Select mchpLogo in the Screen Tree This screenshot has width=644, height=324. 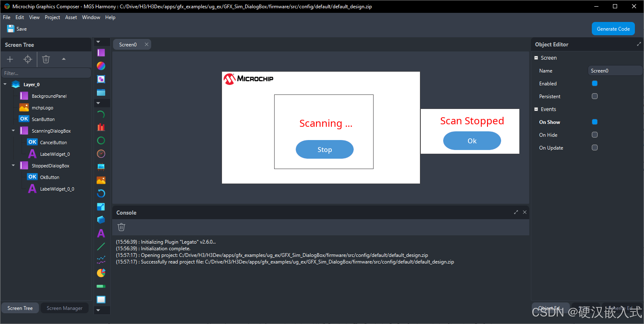click(43, 108)
